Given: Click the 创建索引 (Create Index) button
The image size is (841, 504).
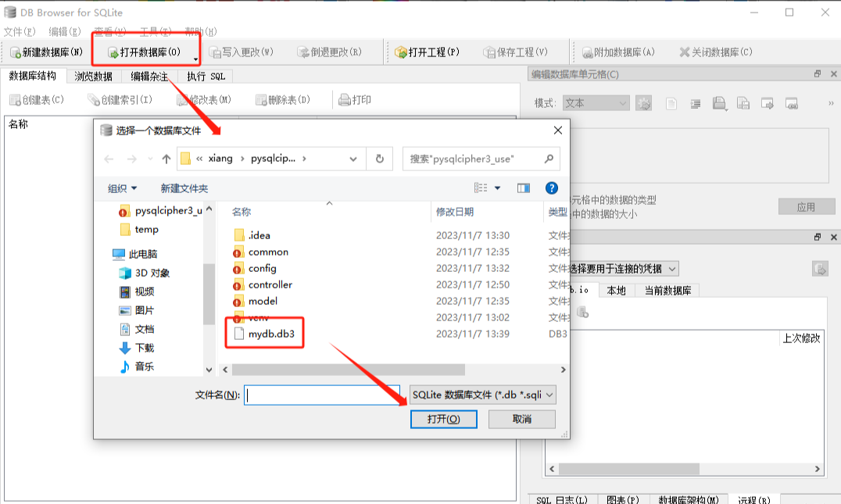Looking at the screenshot, I should 120,100.
